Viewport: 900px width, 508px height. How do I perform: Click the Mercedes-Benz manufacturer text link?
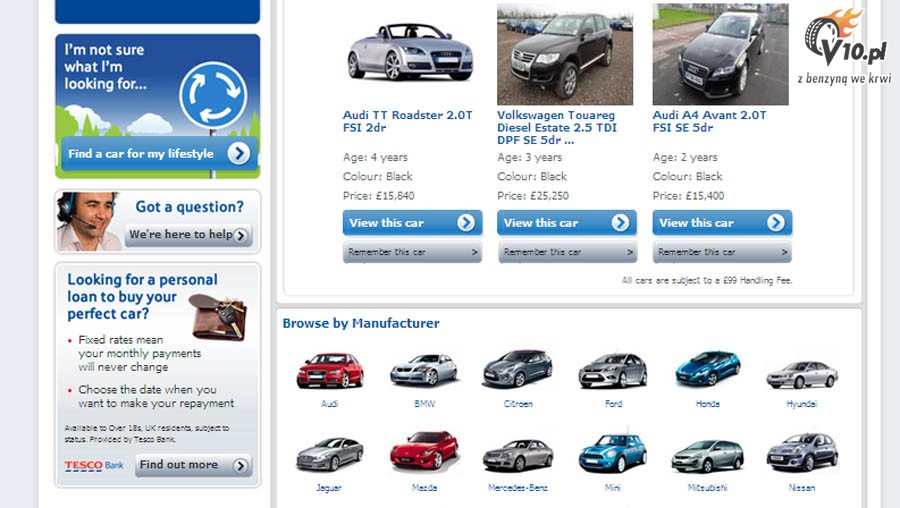tap(518, 487)
